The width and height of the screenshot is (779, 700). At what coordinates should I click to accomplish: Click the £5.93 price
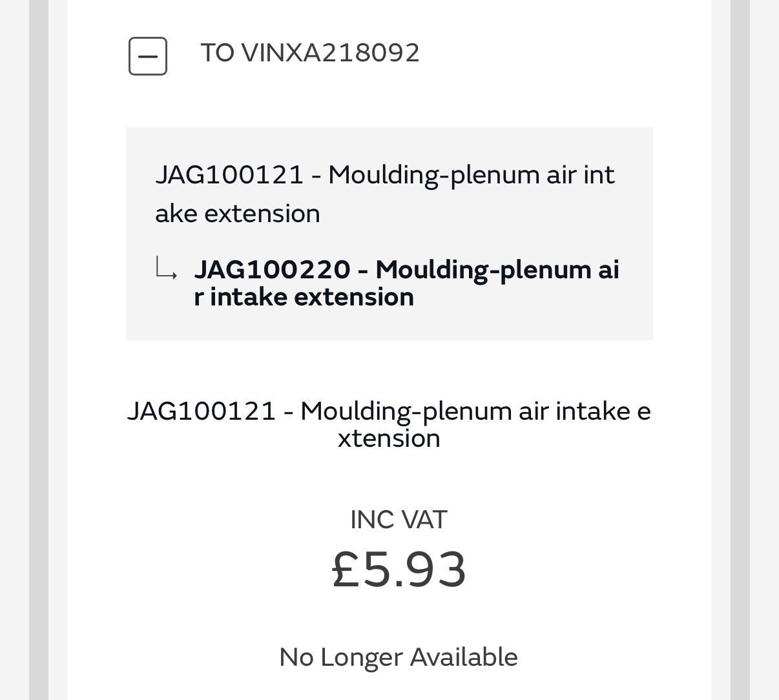click(x=399, y=570)
